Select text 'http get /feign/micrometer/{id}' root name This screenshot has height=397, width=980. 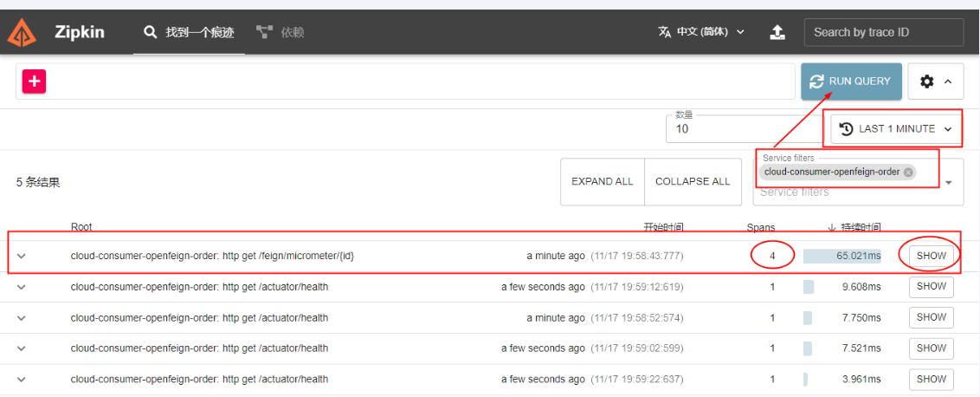tap(288, 256)
